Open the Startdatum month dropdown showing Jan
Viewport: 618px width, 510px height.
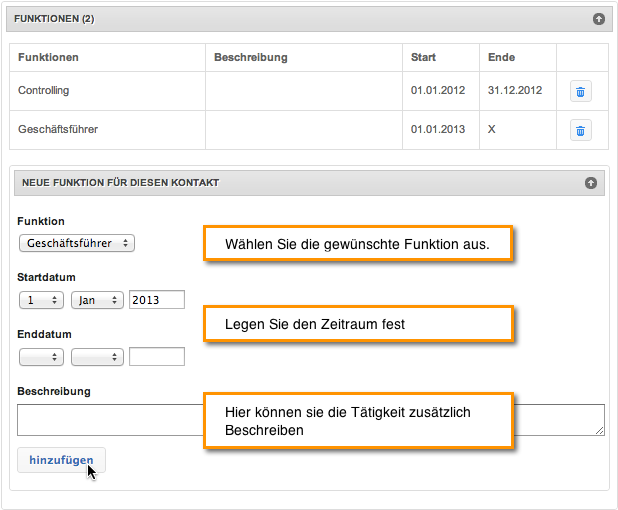97,300
